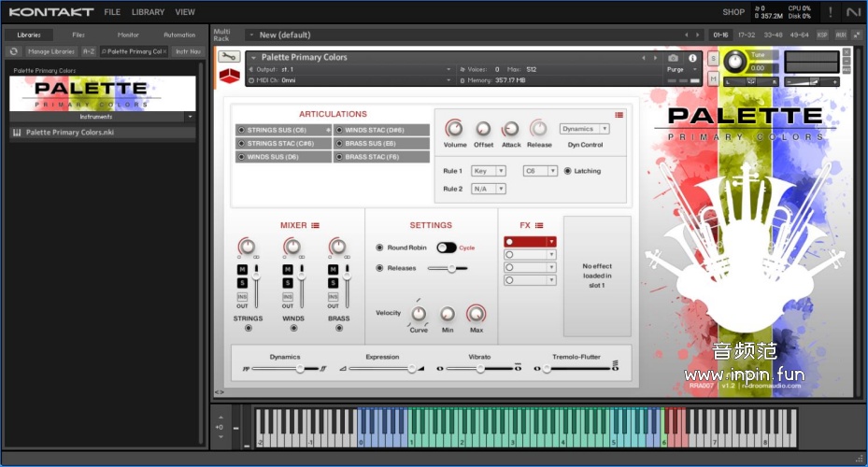Adjust the Vibrato slider
The width and height of the screenshot is (868, 467).
point(480,369)
